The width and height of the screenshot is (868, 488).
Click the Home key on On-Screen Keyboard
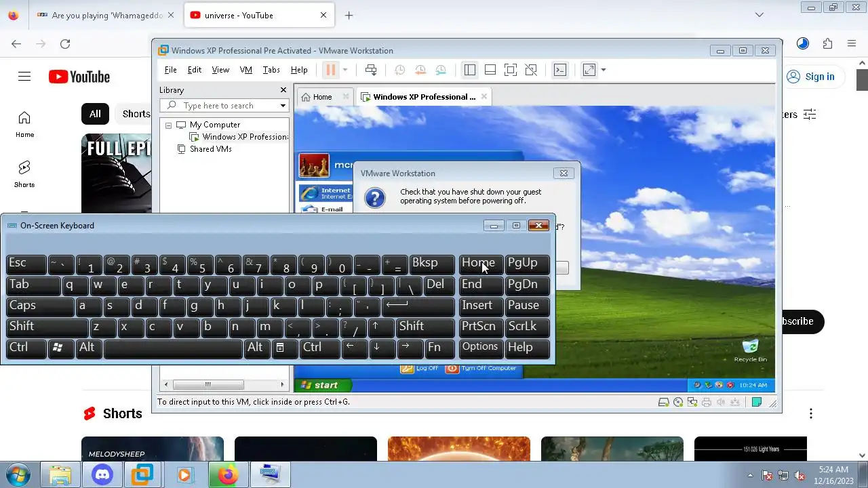[481, 264]
